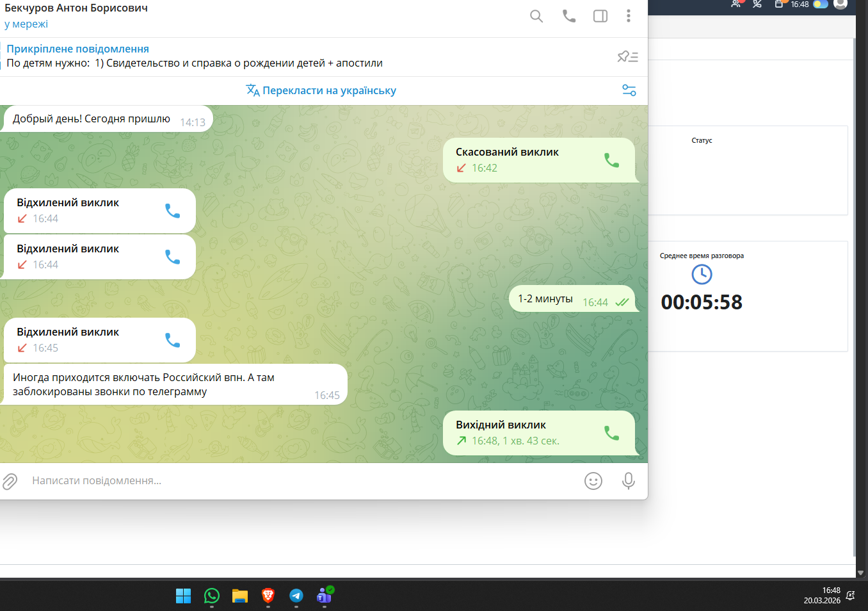Click the background page scrollbar down arrow
The image size is (868, 611).
861,573
